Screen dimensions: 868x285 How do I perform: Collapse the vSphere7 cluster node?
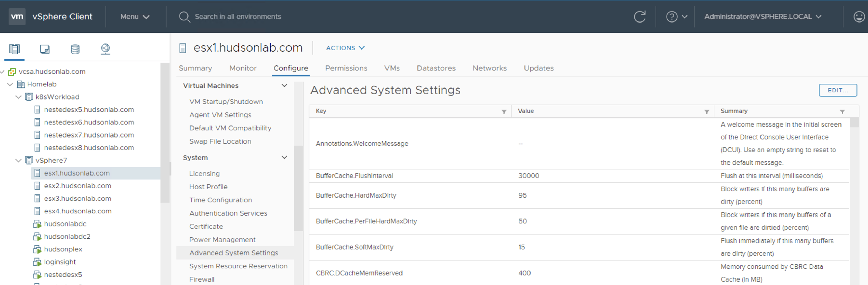pyautogui.click(x=19, y=161)
